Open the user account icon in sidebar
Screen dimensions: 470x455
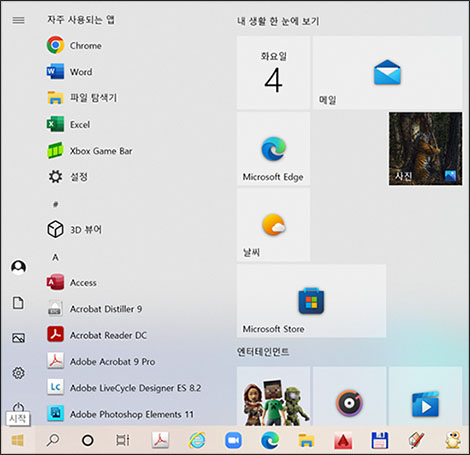[x=18, y=267]
